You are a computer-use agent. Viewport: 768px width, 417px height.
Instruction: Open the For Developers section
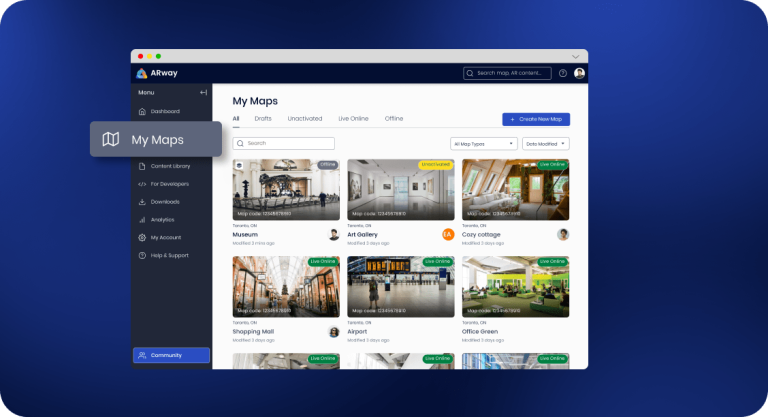point(169,184)
